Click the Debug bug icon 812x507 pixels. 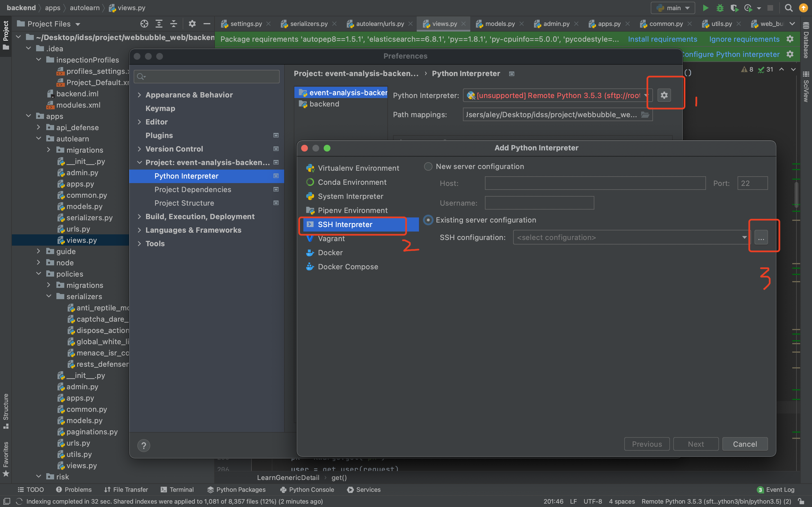tap(720, 8)
